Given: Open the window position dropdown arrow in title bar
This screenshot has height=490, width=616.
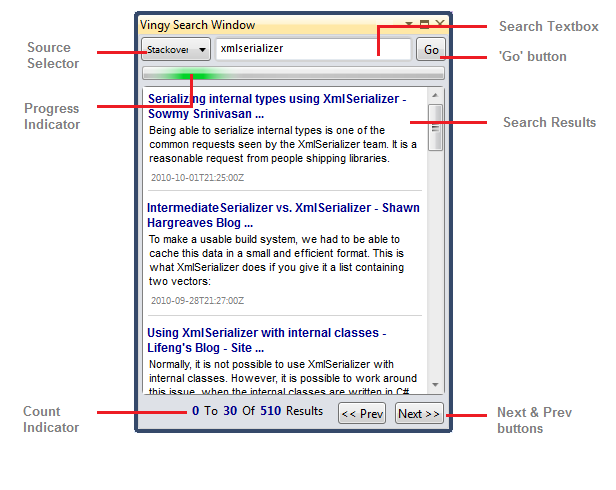Looking at the screenshot, I should click(409, 24).
